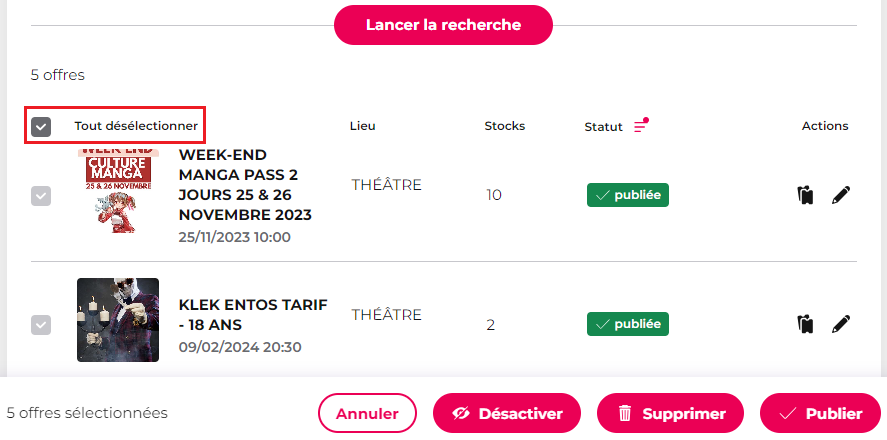
Task: Click pencil icon for Klek Entos offer
Action: pyautogui.click(x=841, y=324)
